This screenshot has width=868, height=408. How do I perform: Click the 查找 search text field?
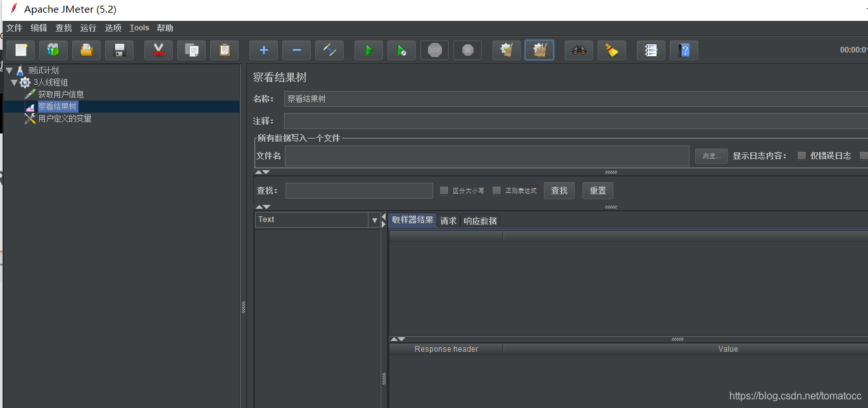(359, 190)
